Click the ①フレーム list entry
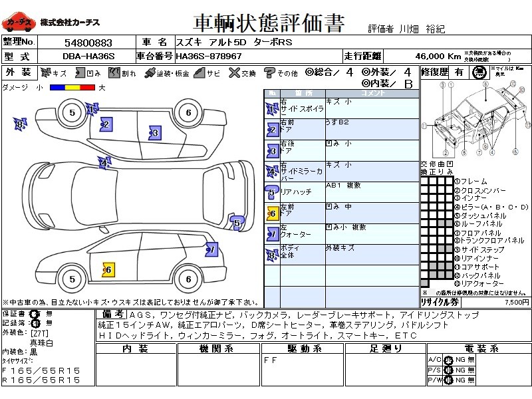The height and width of the screenshot is (399, 532). [x=471, y=182]
